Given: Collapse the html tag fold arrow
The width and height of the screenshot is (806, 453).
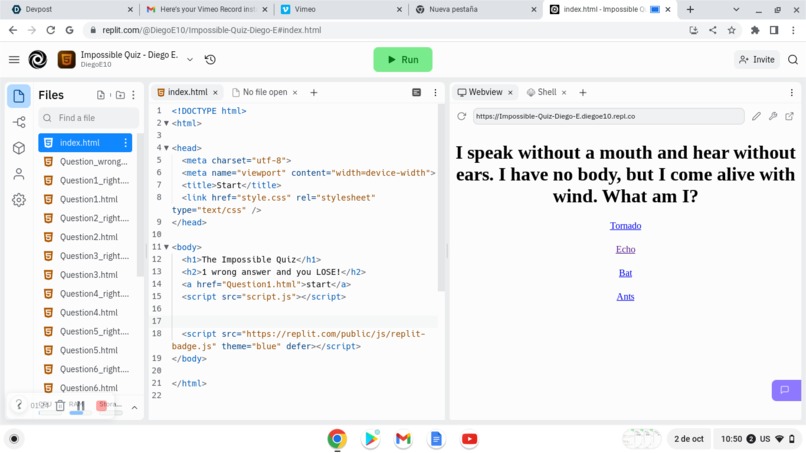Looking at the screenshot, I should 166,123.
